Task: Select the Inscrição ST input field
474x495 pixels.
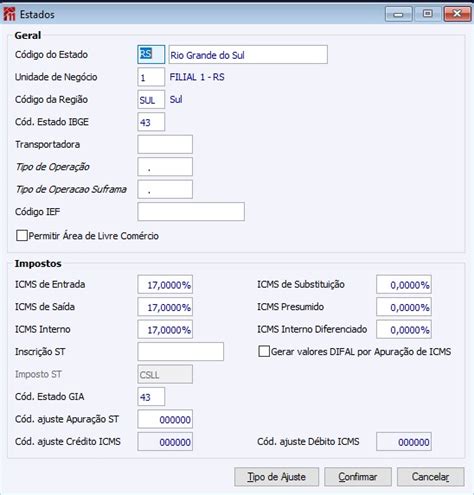Action: pyautogui.click(x=180, y=352)
